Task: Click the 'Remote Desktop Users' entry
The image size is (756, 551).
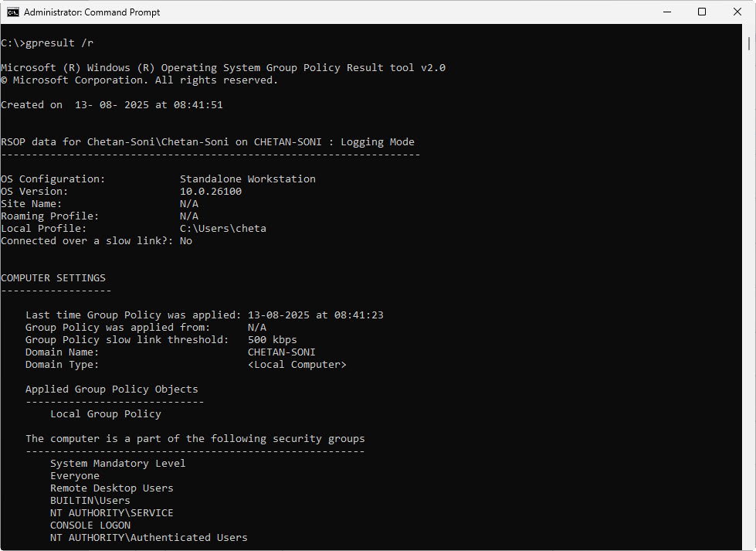Action: click(112, 488)
